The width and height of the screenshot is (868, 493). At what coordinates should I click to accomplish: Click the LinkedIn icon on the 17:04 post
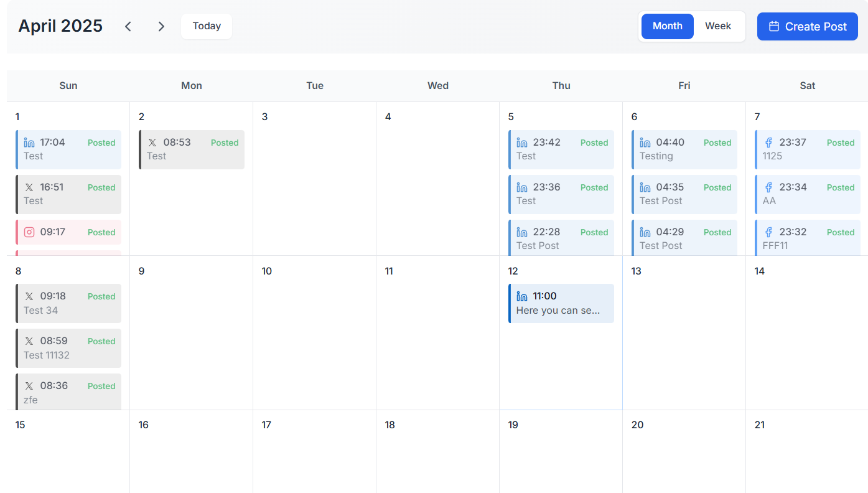click(29, 143)
